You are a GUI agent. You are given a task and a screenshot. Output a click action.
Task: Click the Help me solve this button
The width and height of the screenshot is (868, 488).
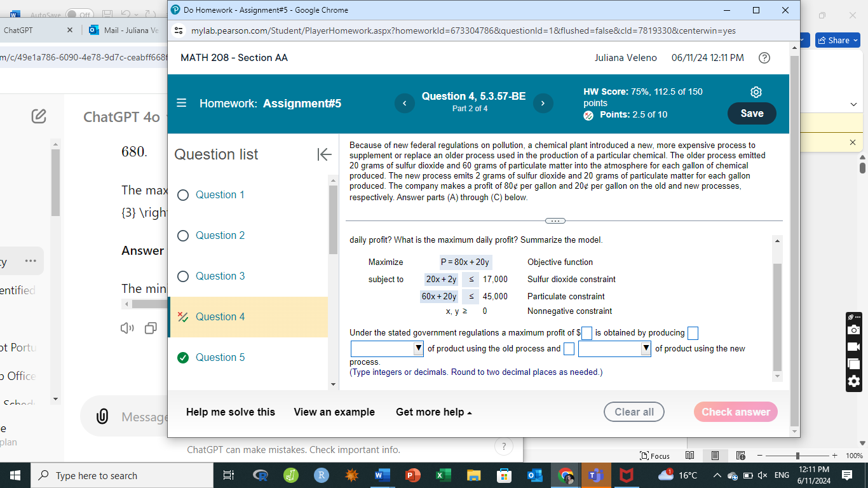coord(230,412)
